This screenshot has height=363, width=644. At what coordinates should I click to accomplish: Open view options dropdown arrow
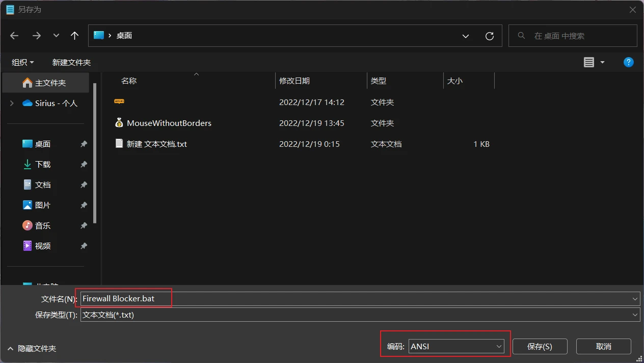click(602, 62)
